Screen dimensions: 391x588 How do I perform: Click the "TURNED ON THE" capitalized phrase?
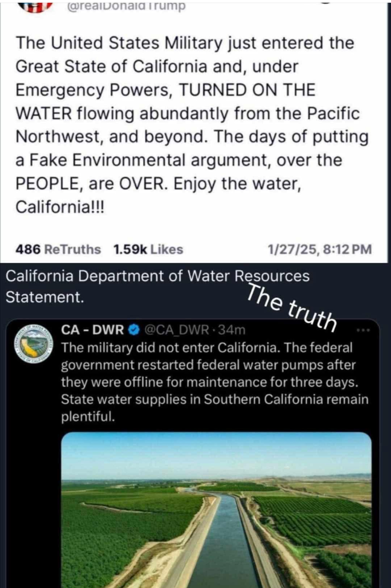(x=247, y=90)
